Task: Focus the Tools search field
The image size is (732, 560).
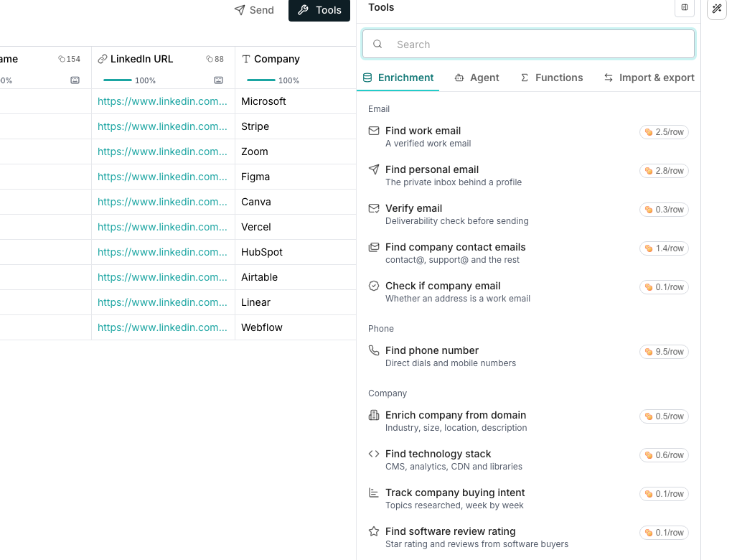Action: pyautogui.click(x=528, y=45)
